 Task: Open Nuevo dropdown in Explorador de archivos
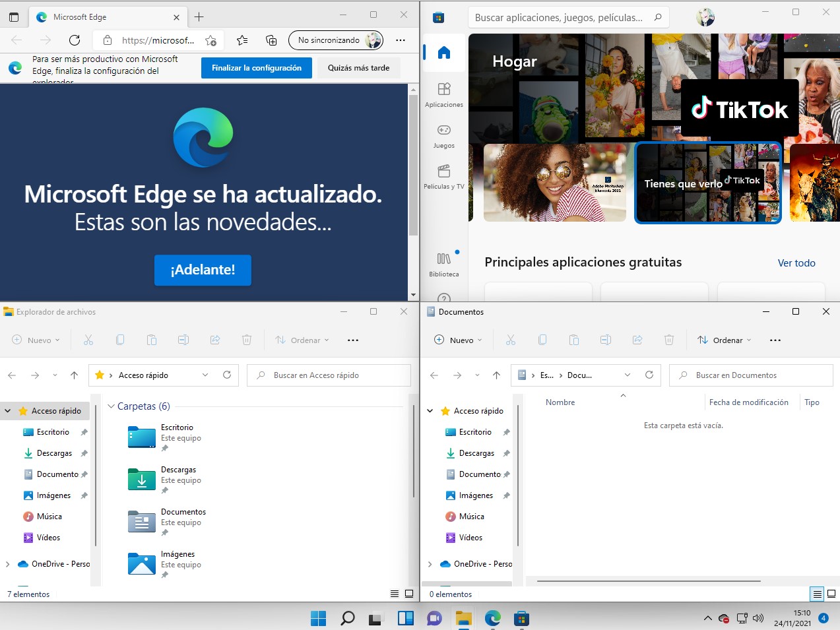point(36,340)
